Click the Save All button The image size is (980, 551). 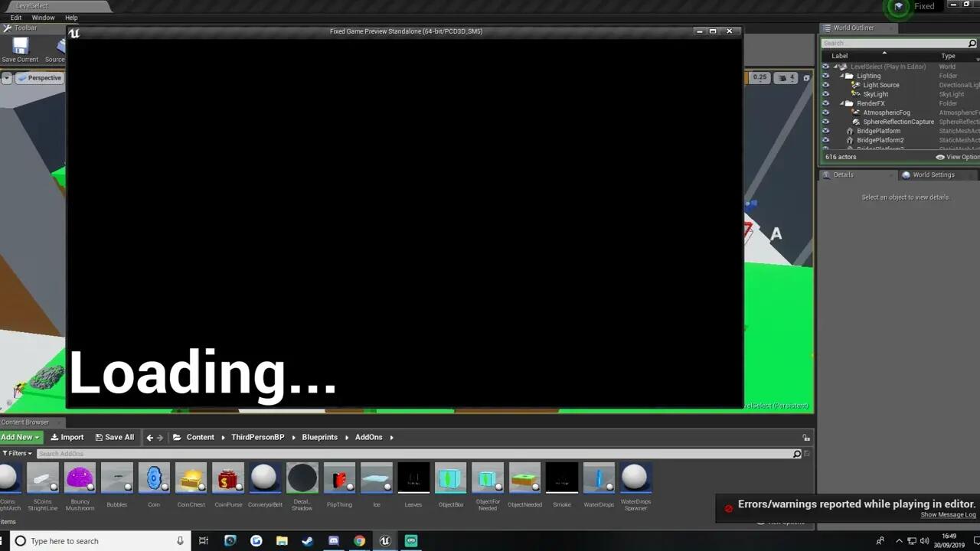115,438
